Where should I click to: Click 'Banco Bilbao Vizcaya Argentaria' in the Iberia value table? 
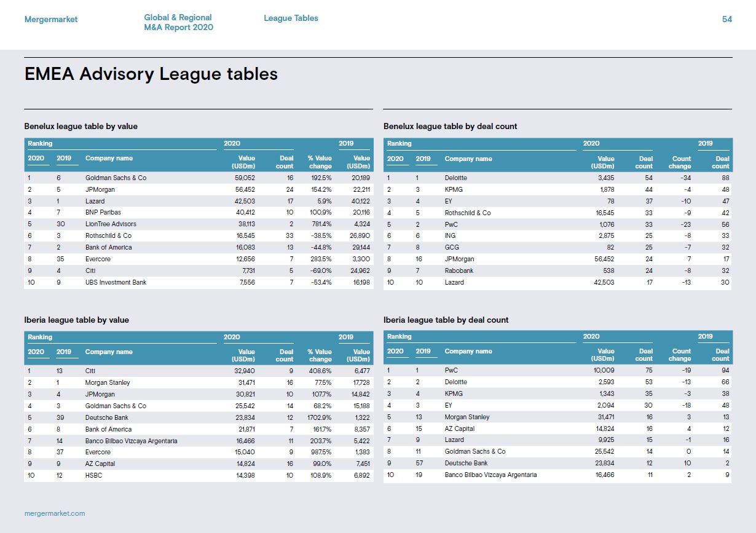point(132,441)
